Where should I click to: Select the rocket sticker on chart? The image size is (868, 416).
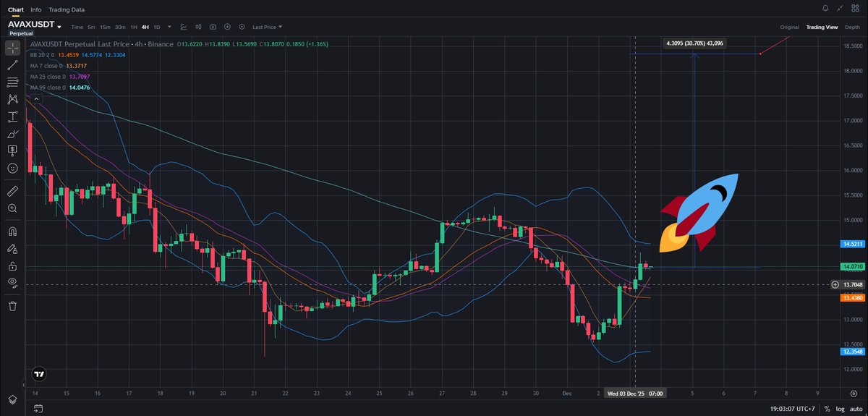pos(700,213)
